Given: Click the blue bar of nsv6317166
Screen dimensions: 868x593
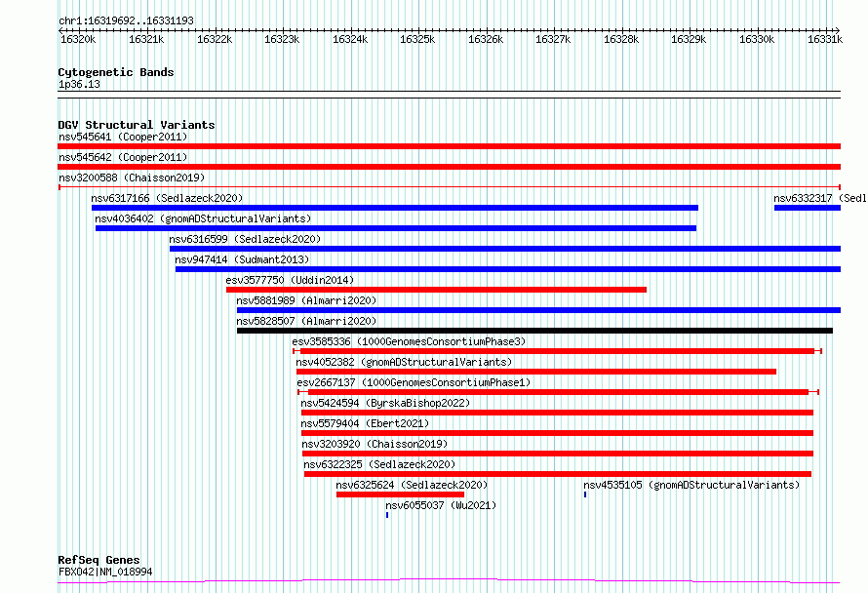Looking at the screenshot, I should [x=395, y=208].
